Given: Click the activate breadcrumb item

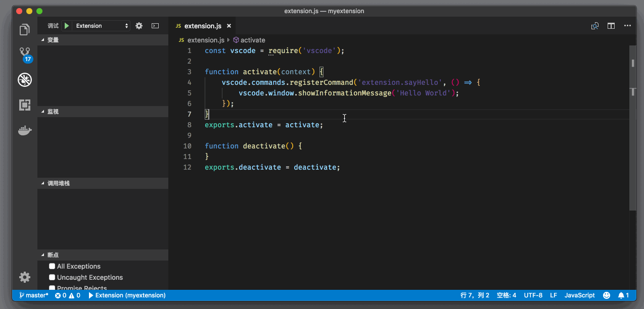Looking at the screenshot, I should click(252, 40).
